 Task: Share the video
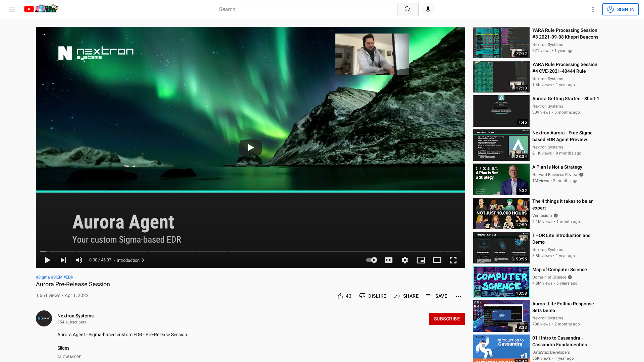pos(406,296)
